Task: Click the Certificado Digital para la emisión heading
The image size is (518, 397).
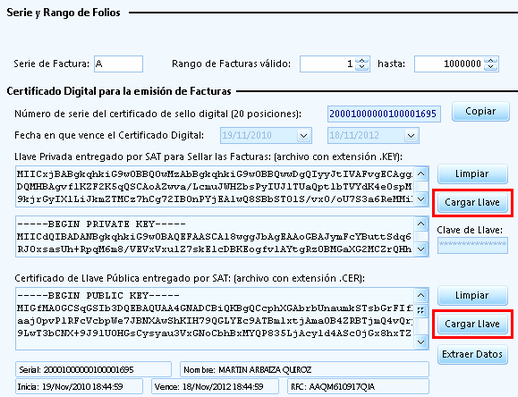Action: [119, 91]
